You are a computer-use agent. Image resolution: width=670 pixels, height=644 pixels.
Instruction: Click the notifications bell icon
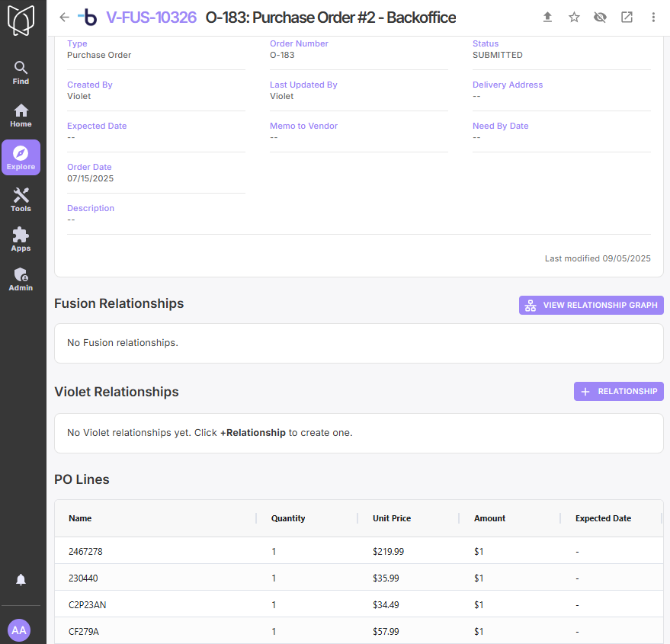coord(21,580)
